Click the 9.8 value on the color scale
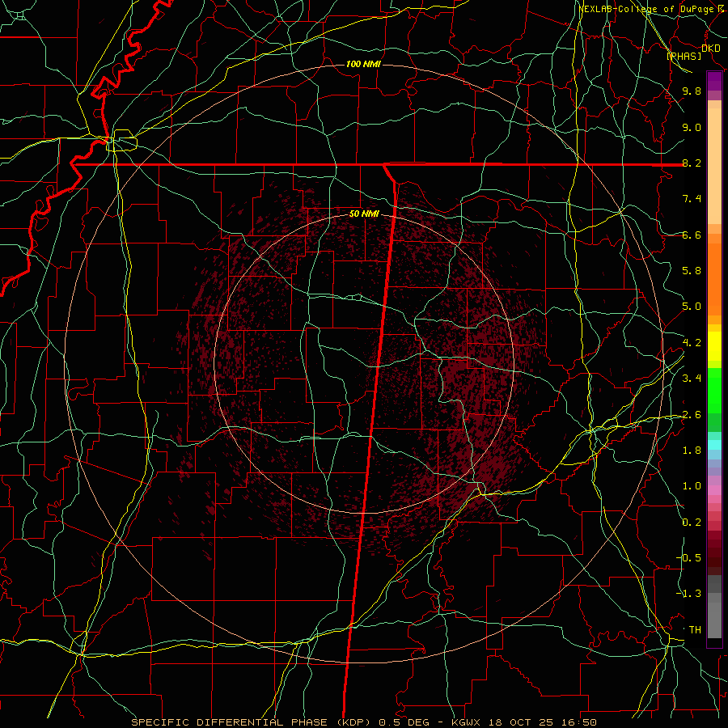Viewport: 728px width, 728px height. point(692,91)
